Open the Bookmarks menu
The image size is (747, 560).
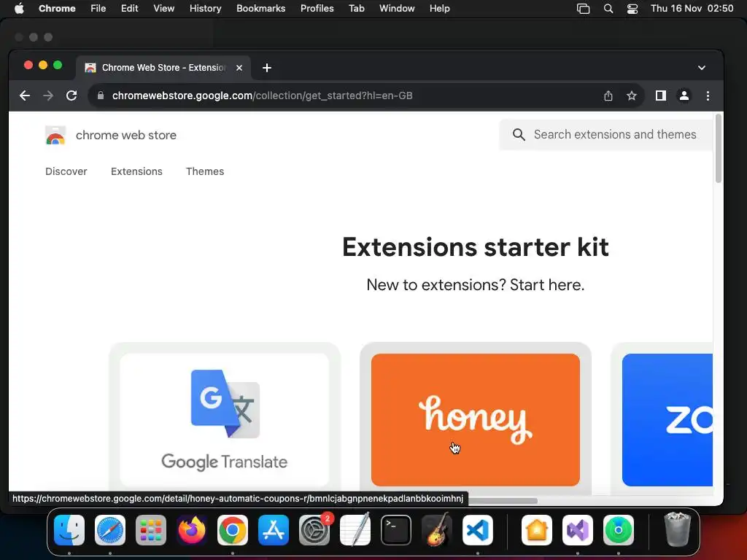click(261, 9)
